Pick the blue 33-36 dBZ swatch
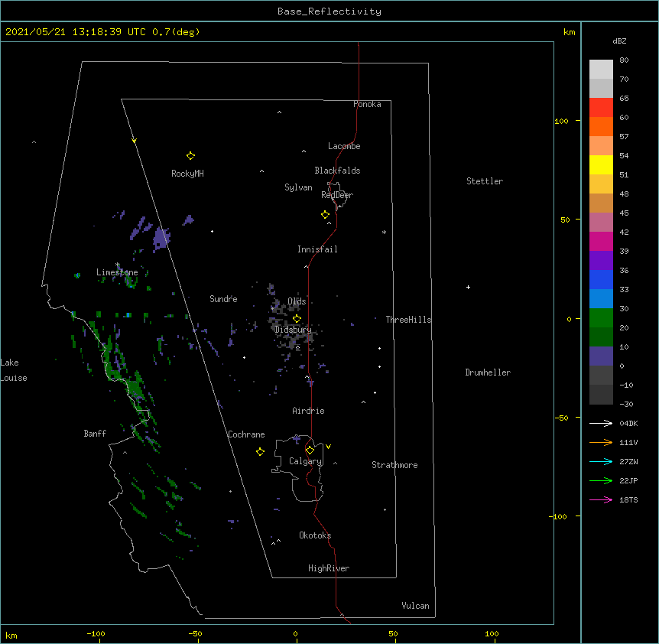Viewport: 659px width, 644px height. [x=601, y=279]
